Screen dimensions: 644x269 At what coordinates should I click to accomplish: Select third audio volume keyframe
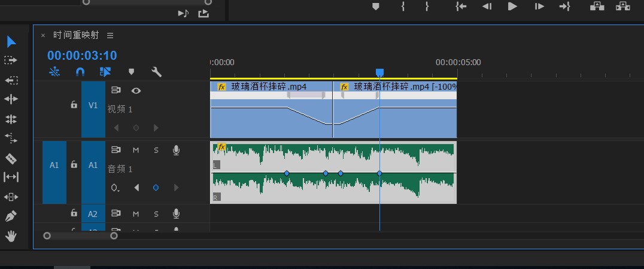341,173
